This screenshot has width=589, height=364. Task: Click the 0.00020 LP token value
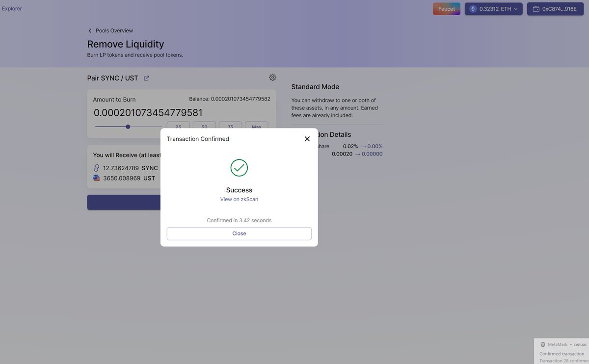click(342, 154)
